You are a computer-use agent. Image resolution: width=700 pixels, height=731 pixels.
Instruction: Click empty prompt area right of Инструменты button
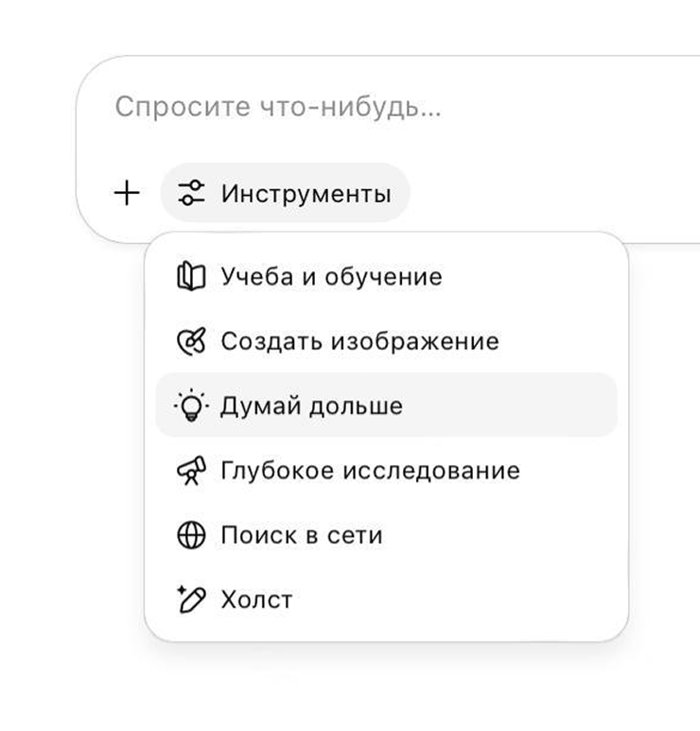click(x=551, y=193)
